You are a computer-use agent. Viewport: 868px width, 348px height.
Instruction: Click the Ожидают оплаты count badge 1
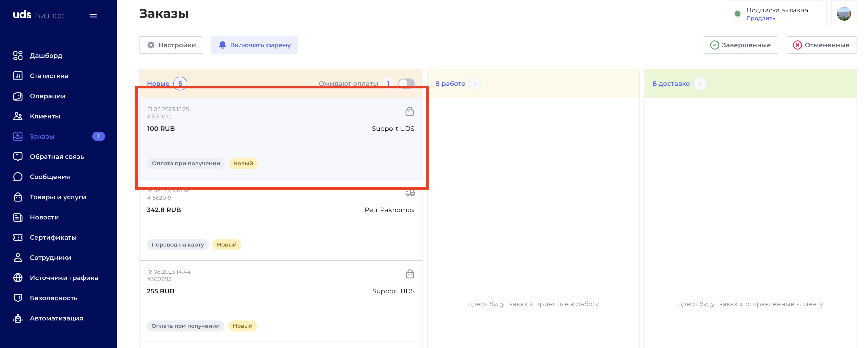click(x=388, y=84)
